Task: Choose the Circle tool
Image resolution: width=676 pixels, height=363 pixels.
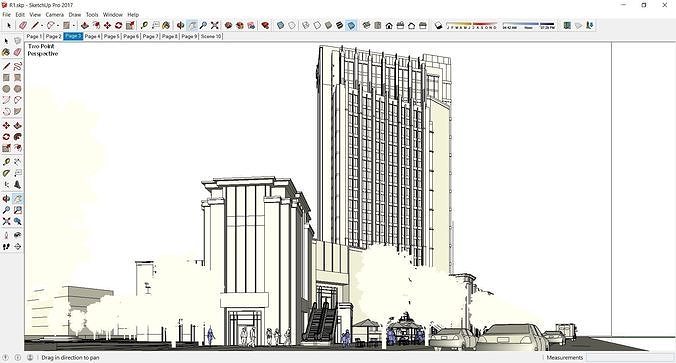Action: click(6, 89)
